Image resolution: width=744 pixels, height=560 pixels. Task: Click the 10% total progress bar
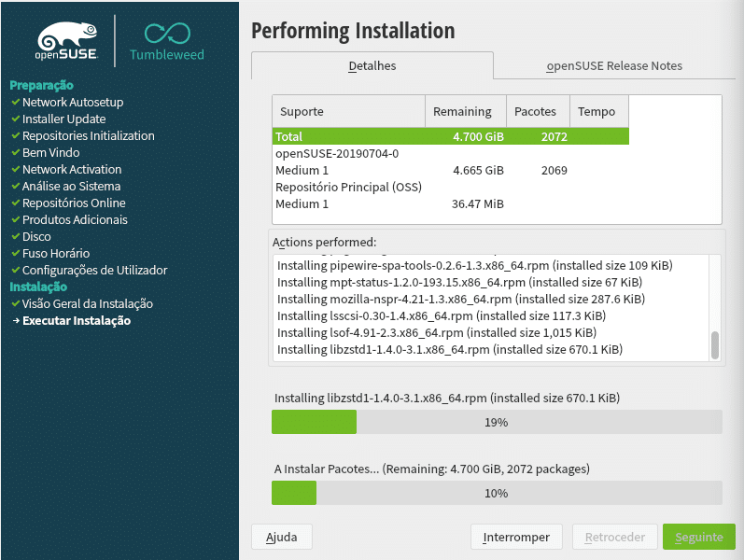pyautogui.click(x=497, y=493)
